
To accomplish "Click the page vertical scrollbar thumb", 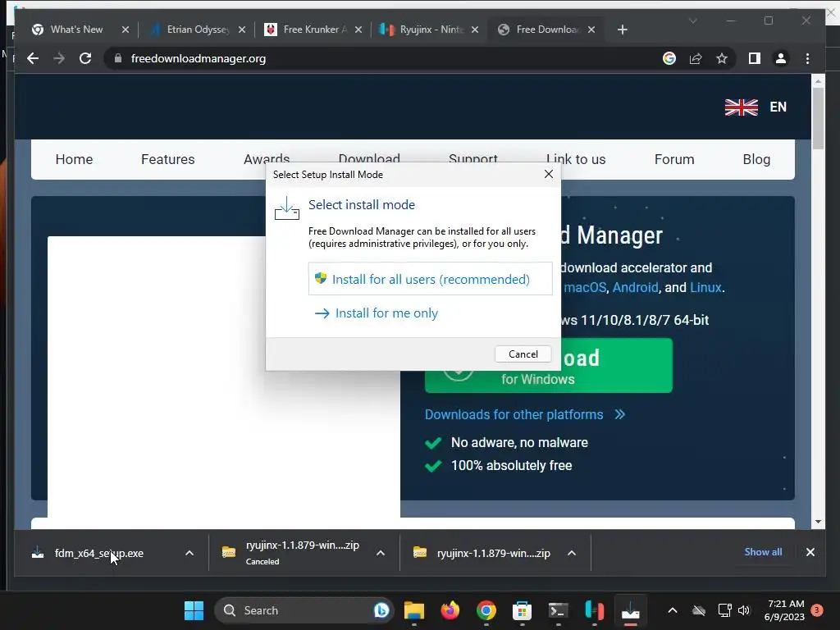I will 818,118.
